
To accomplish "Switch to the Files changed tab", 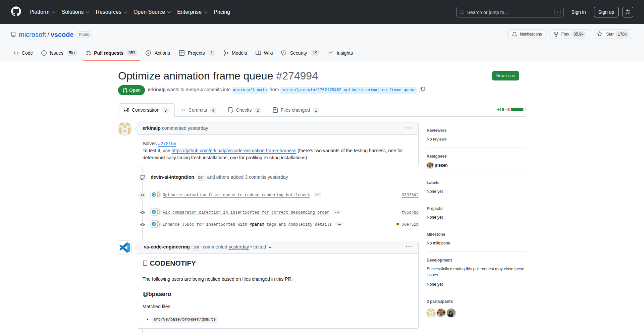I will click(x=295, y=110).
